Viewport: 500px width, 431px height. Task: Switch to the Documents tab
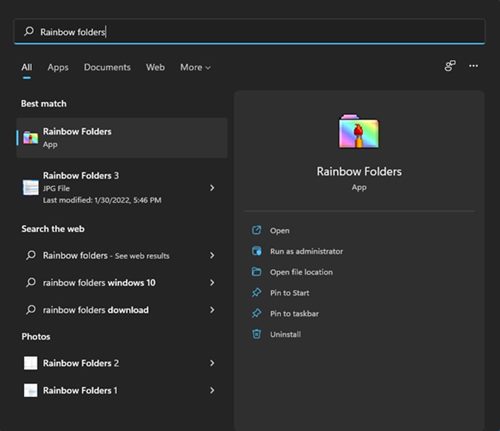(x=107, y=67)
